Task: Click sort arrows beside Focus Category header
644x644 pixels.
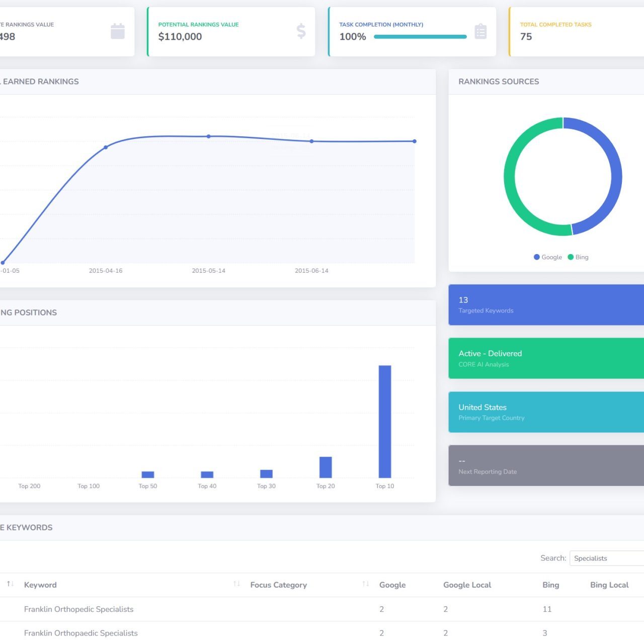Action: coord(366,584)
